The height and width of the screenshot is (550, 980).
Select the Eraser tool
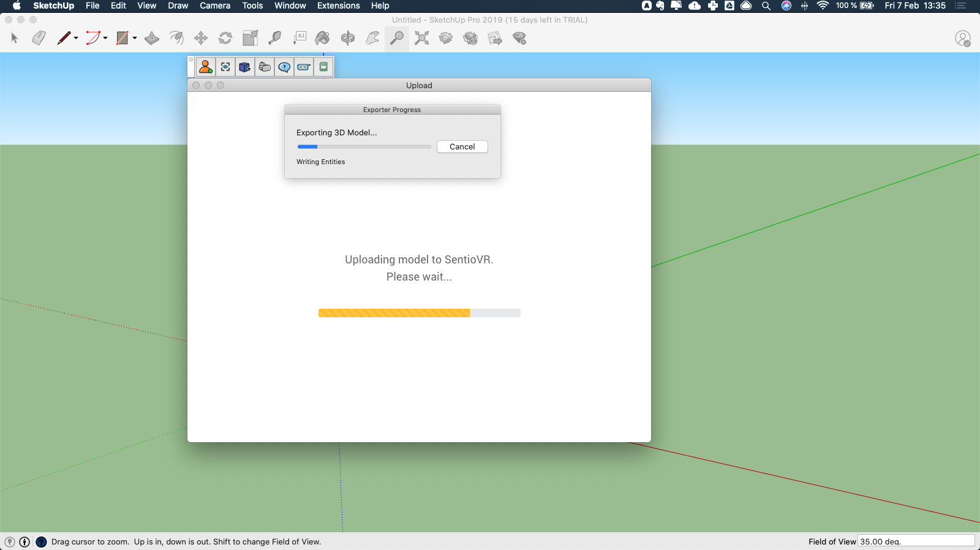(x=39, y=38)
